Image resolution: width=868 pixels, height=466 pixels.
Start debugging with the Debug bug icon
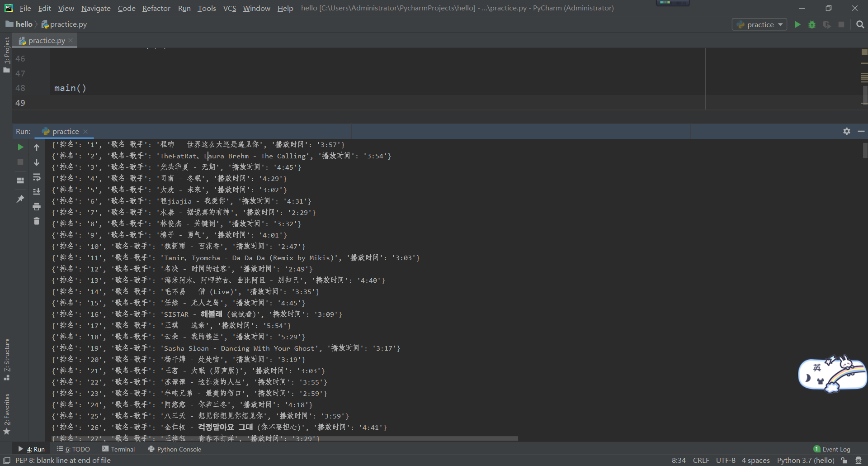[x=812, y=24]
